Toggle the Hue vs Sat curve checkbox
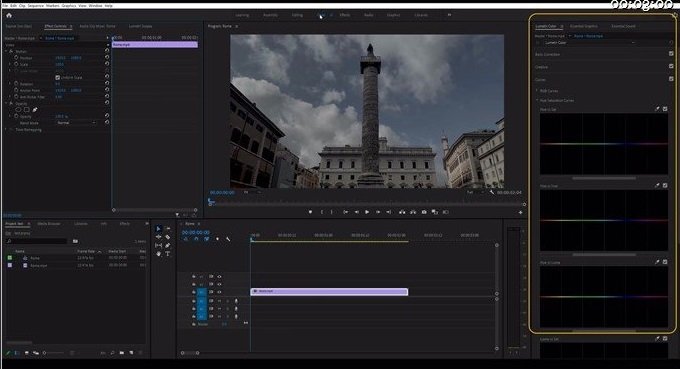This screenshot has height=369, width=680. pyautogui.click(x=665, y=109)
